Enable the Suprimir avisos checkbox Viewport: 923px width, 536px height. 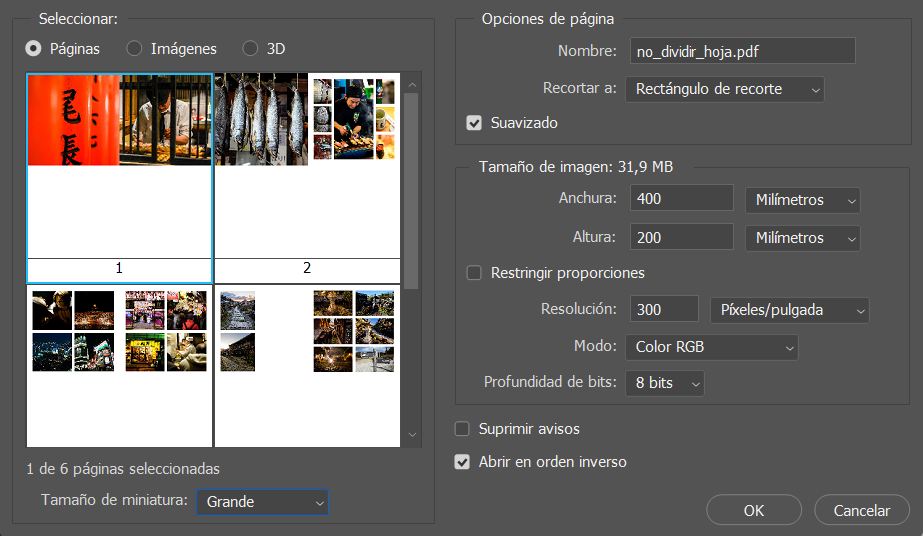click(x=462, y=429)
